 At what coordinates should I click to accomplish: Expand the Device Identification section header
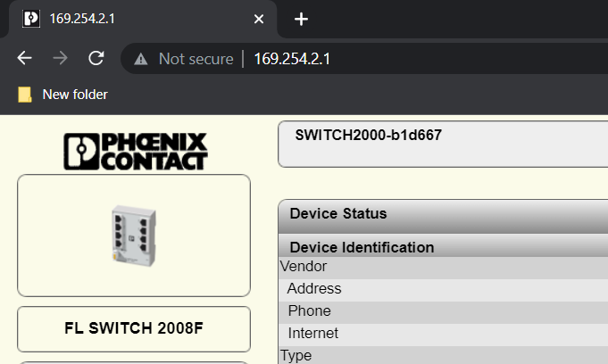click(443, 246)
